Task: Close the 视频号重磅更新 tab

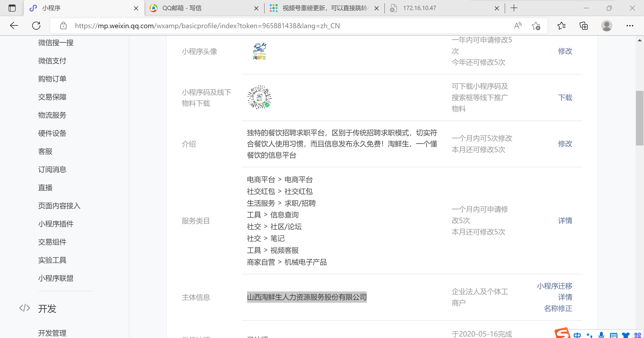Action: [377, 8]
